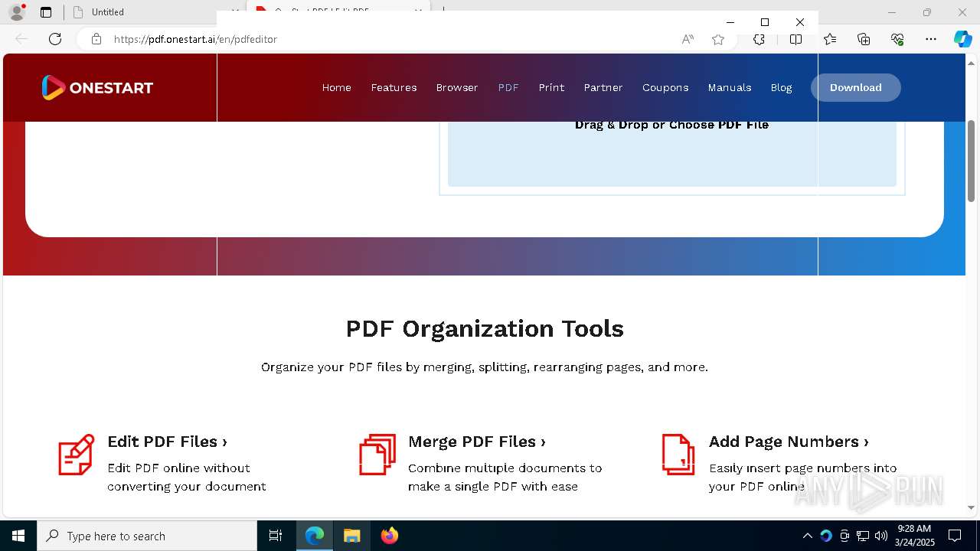Open the Extensions puzzle icon
The height and width of the screenshot is (551, 980).
coord(759,40)
